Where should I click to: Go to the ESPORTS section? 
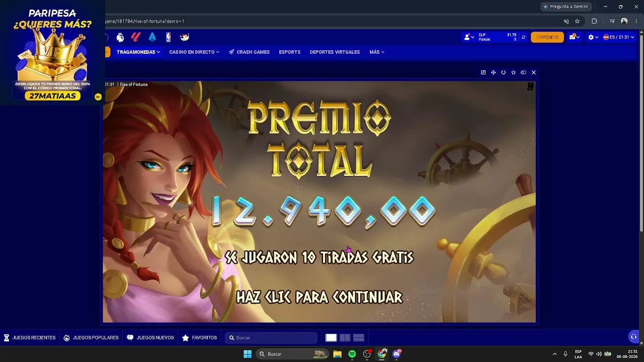pos(290,52)
